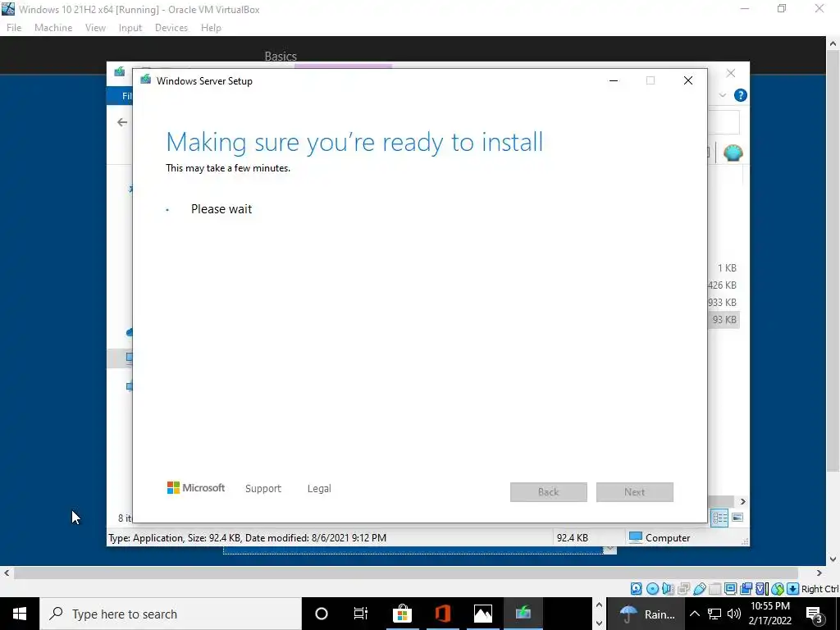Close the File Explorer window behind Setup
Image resolution: width=840 pixels, height=630 pixels.
[731, 73]
